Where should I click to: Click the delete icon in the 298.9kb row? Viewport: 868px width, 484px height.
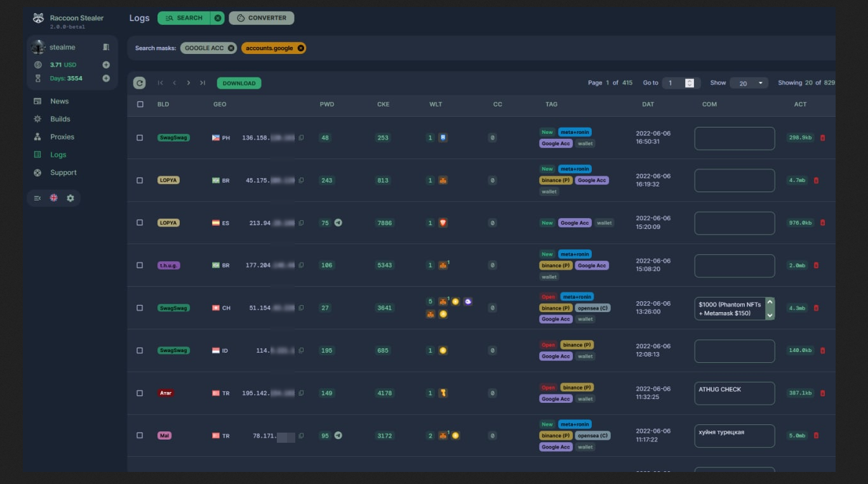823,138
